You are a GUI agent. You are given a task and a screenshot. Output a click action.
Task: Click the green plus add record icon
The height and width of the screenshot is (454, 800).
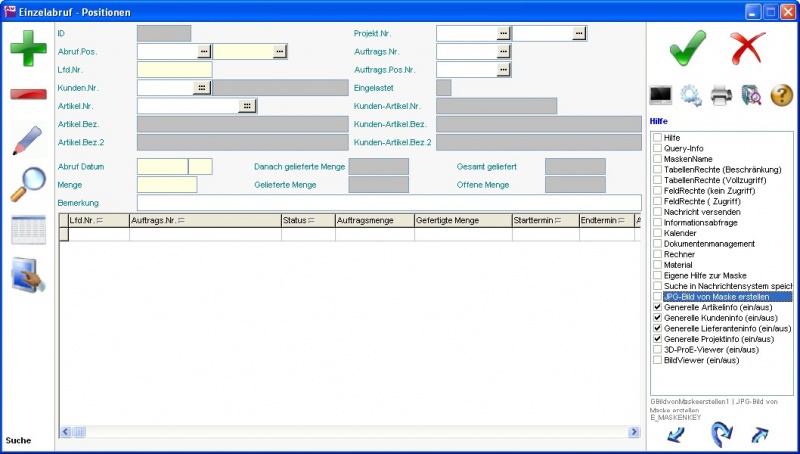[28, 48]
